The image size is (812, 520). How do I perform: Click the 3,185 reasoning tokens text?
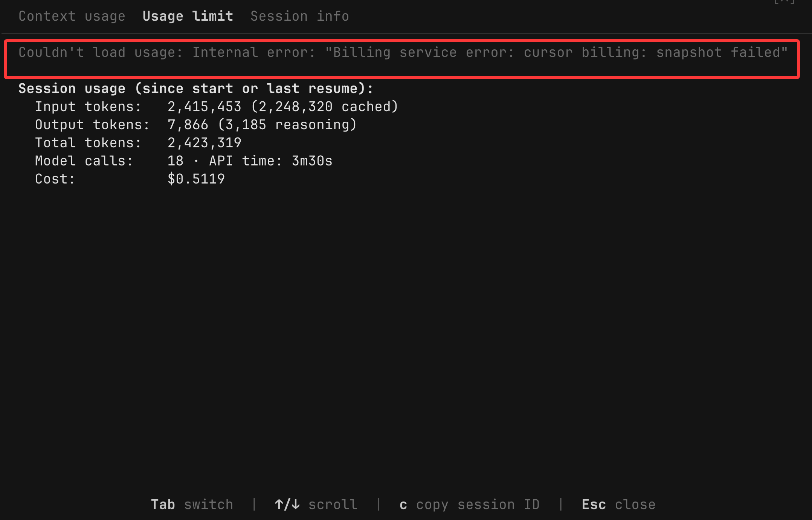click(x=287, y=125)
